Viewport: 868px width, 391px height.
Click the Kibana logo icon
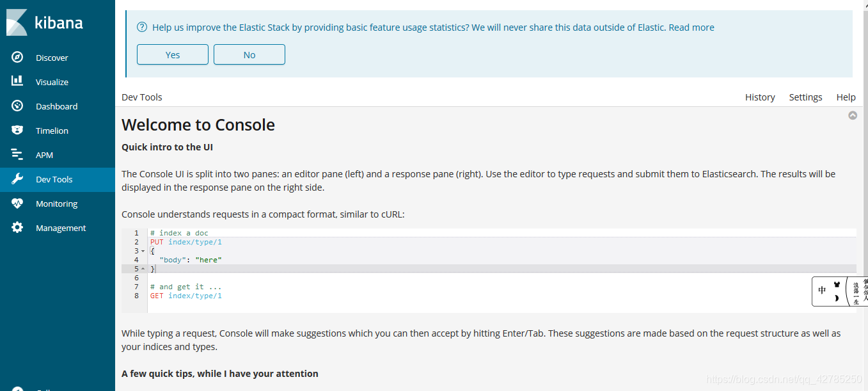[16, 22]
